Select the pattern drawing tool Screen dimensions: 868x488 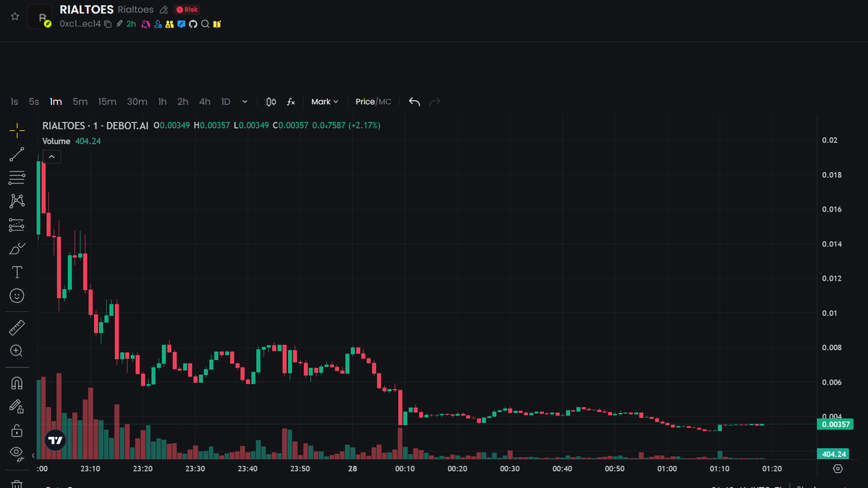17,201
